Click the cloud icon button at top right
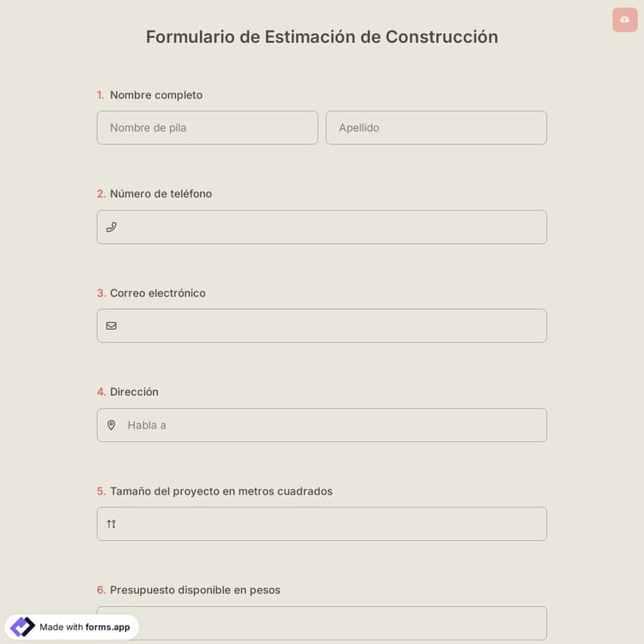The height and width of the screenshot is (644, 644). [624, 20]
